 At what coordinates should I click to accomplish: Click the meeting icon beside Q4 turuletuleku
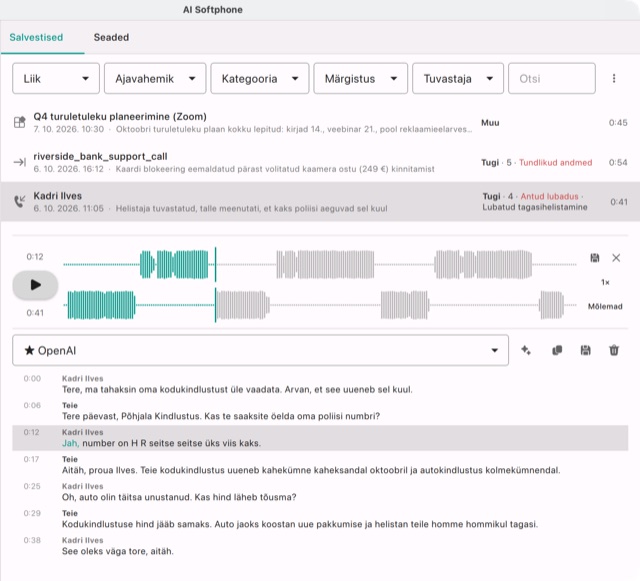click(20, 122)
